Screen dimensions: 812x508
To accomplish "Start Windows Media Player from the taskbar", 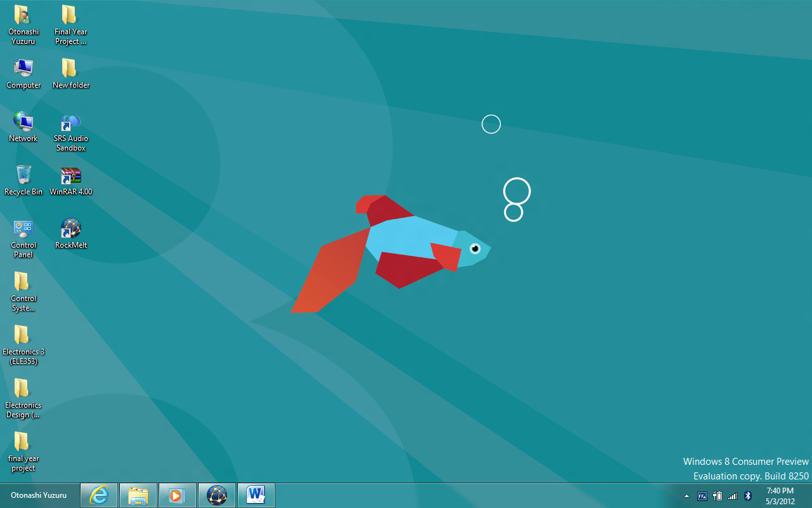I will point(177,495).
